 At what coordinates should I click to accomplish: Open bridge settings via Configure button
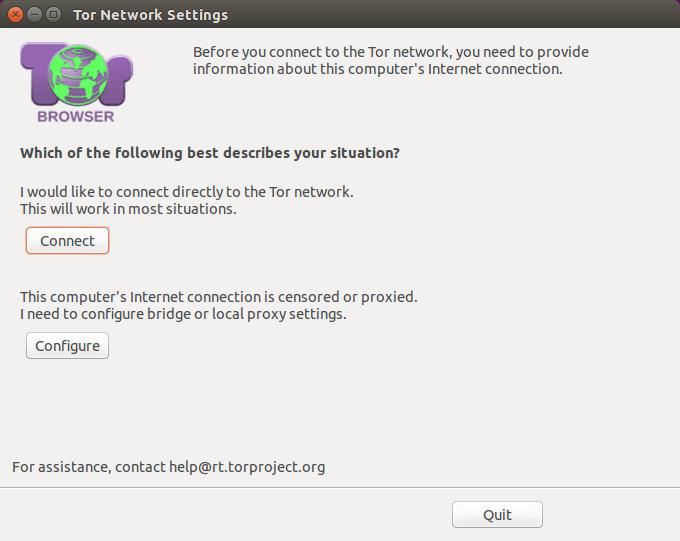tap(67, 345)
